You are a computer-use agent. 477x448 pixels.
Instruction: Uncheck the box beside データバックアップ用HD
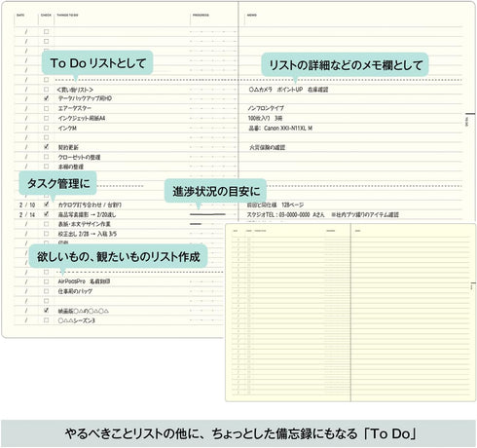(x=46, y=98)
